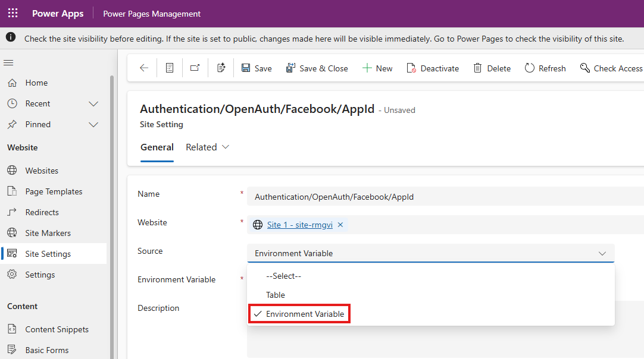Image resolution: width=644 pixels, height=359 pixels.
Task: Click the Deactivate document icon
Action: tap(411, 68)
